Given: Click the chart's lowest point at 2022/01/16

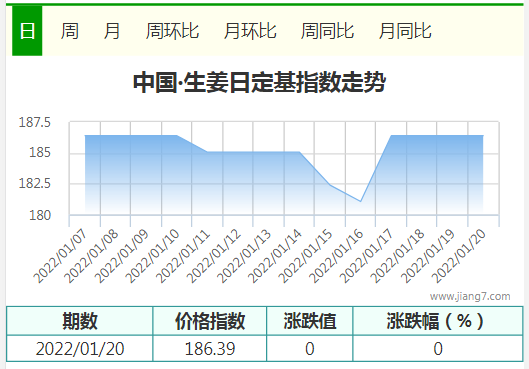Looking at the screenshot, I should [x=361, y=201].
